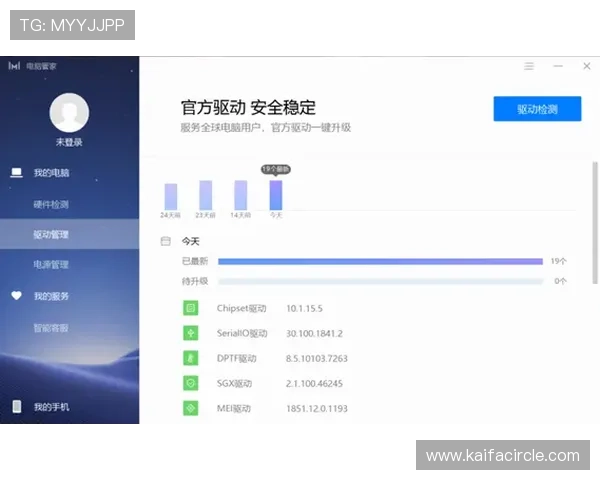600x480 pixels.
Task: Click the 驱动检测 button
Action: coord(537,109)
